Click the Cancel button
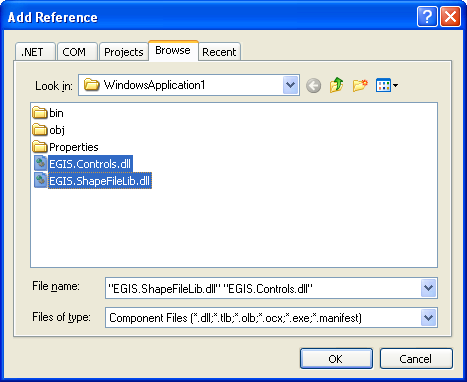The image size is (467, 382). [x=416, y=359]
